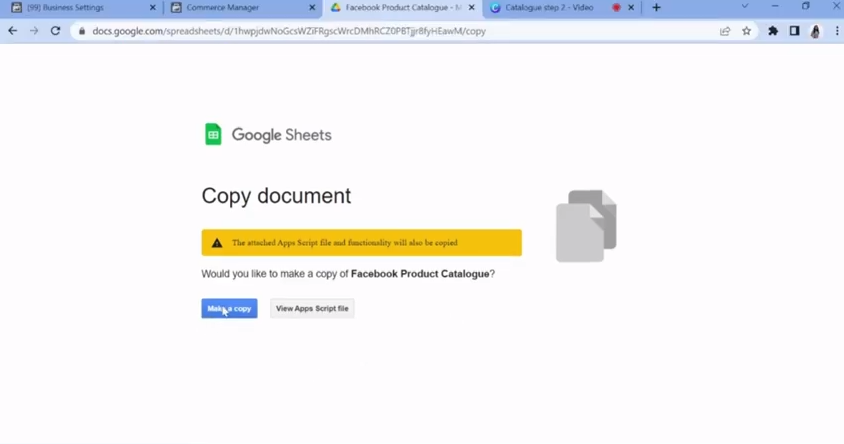Open Chrome three-dot menu

click(837, 31)
